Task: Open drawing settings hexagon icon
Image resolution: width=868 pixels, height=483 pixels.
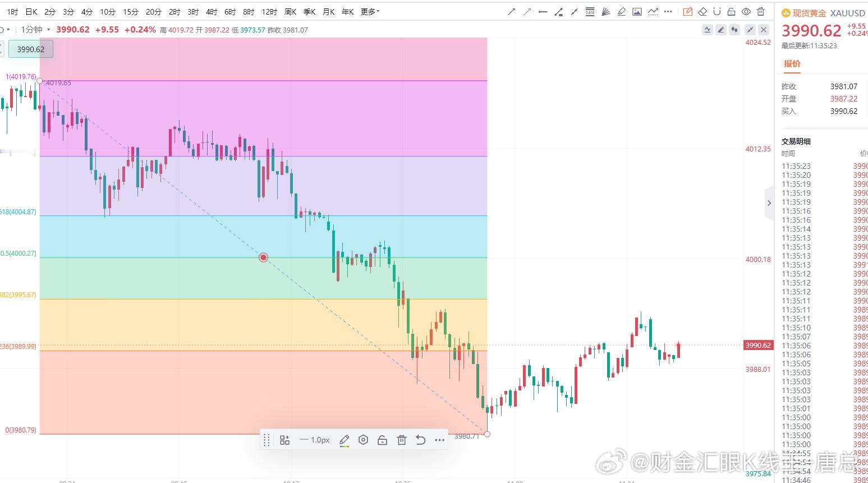Action: coord(363,440)
